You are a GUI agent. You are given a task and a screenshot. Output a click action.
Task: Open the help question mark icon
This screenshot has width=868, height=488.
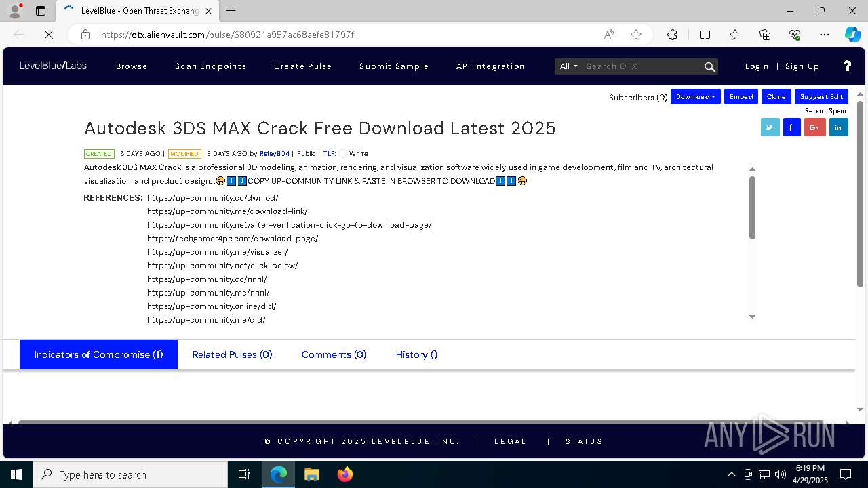click(x=847, y=66)
